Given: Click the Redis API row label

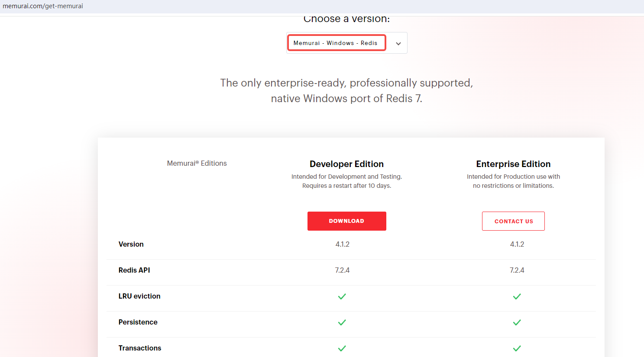Looking at the screenshot, I should pyautogui.click(x=134, y=270).
